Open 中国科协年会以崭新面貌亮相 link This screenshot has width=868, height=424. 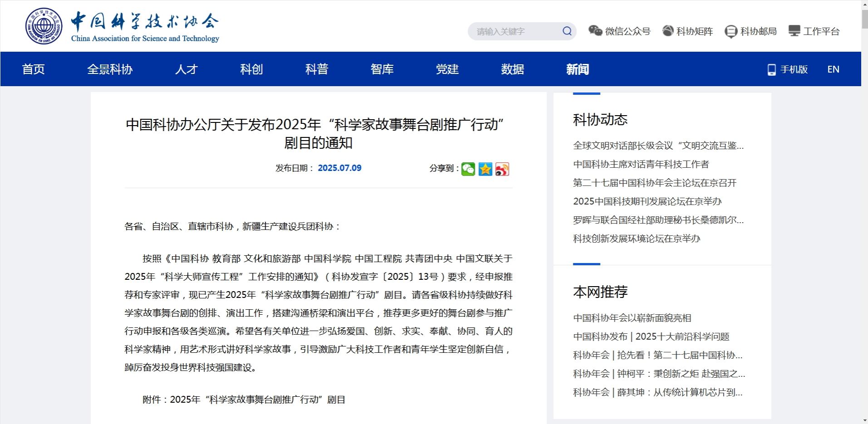click(x=632, y=318)
